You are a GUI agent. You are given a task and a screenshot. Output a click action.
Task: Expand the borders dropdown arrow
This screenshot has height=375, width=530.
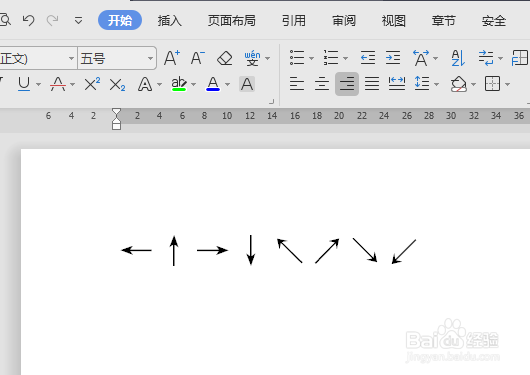507,84
